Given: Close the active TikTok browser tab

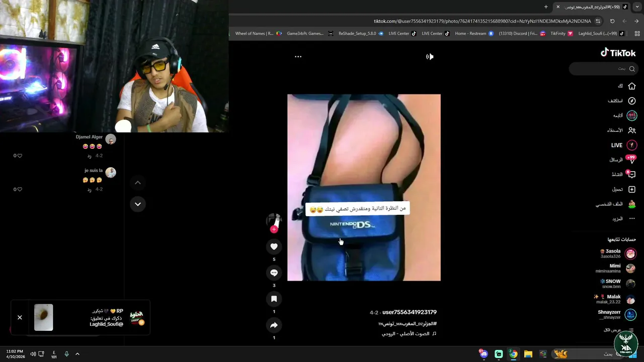Looking at the screenshot, I should 557,7.
